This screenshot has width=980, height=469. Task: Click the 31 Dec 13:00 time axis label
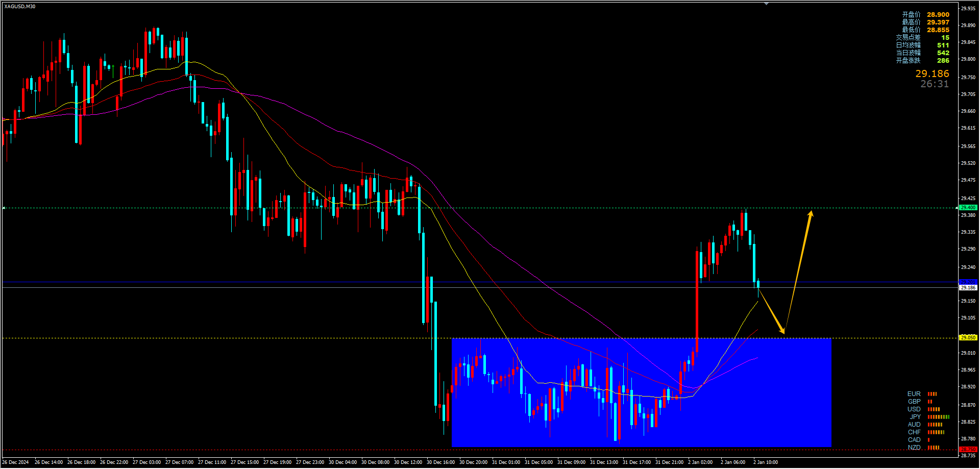coord(604,462)
